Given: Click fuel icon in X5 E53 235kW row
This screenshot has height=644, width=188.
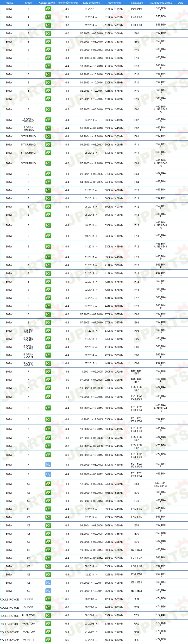Looking at the screenshot, I should (x=48, y=484).
